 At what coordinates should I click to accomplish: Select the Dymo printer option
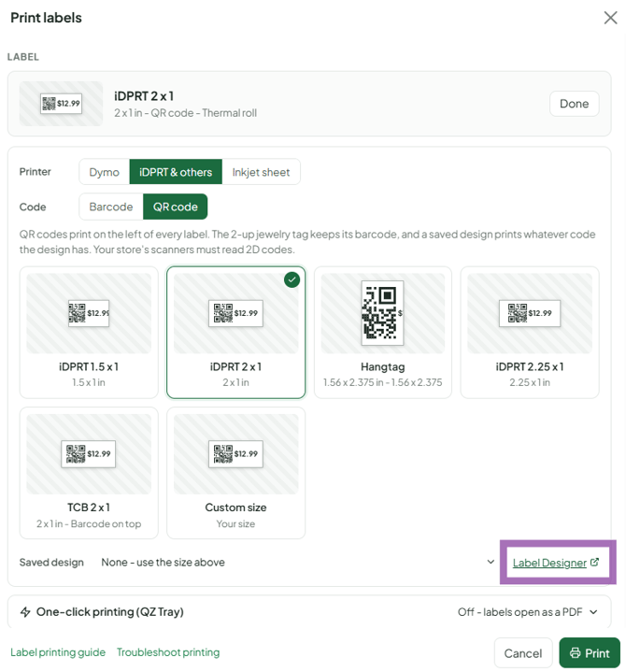pos(104,172)
